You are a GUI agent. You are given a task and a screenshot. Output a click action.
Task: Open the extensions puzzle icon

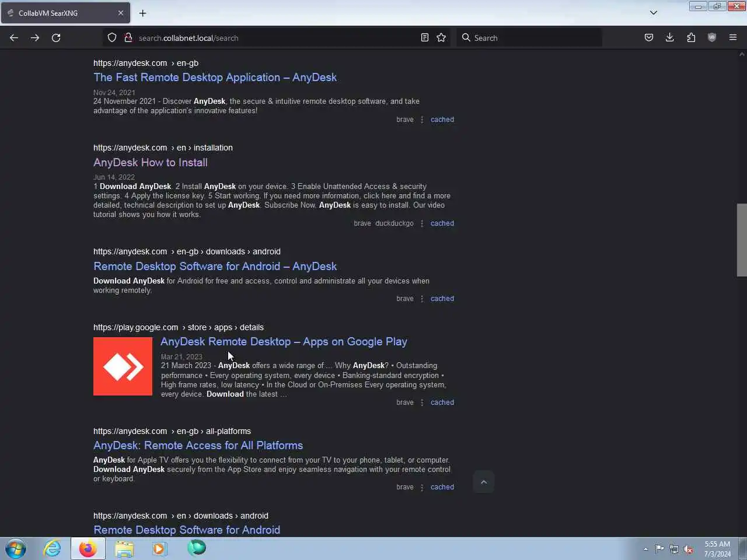tap(691, 38)
